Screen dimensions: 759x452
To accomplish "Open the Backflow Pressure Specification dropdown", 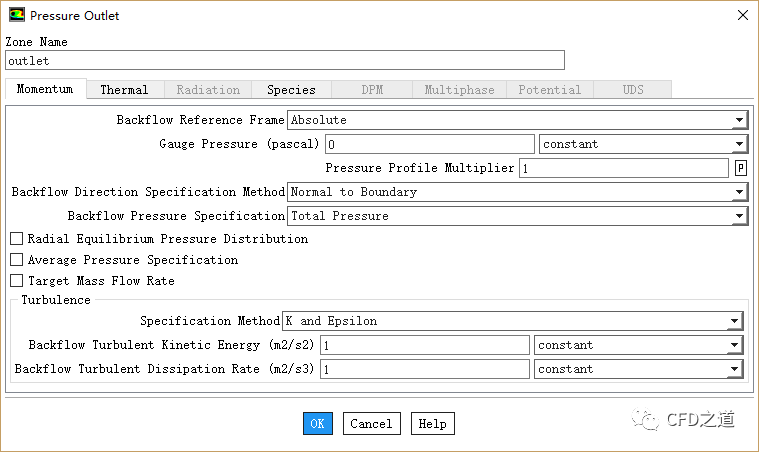I will tap(739, 216).
